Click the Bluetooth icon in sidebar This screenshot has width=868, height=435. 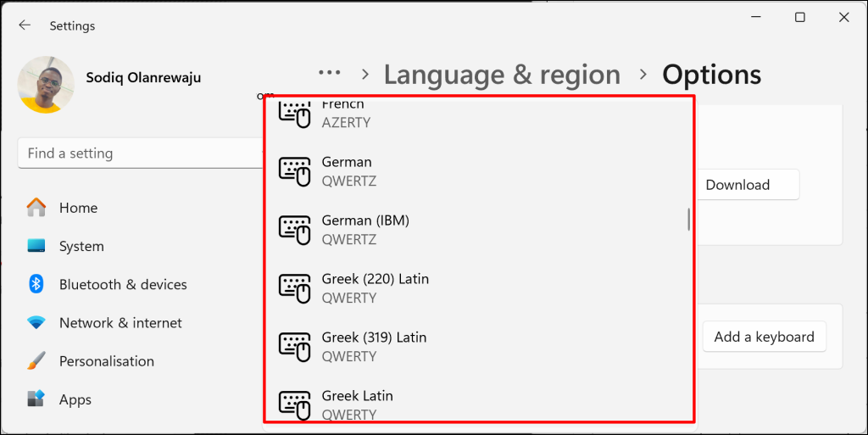click(36, 284)
